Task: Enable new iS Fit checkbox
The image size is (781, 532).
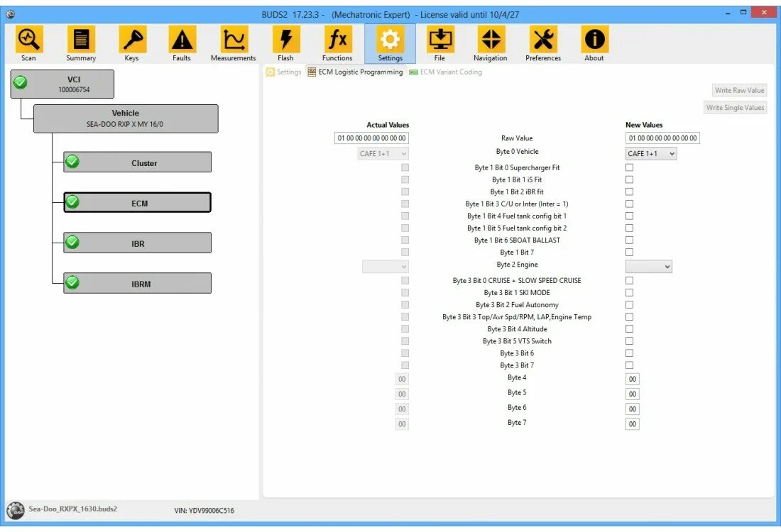Action: pos(630,179)
